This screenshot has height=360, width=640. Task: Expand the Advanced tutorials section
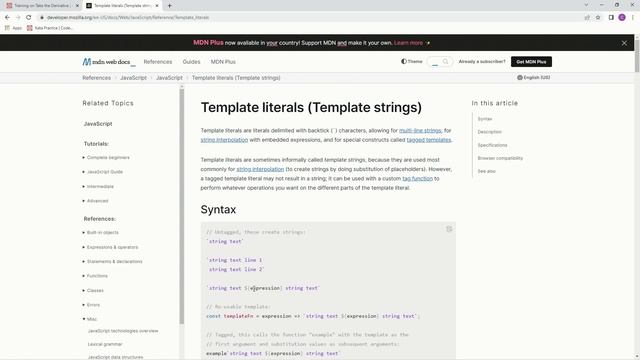pyautogui.click(x=97, y=201)
